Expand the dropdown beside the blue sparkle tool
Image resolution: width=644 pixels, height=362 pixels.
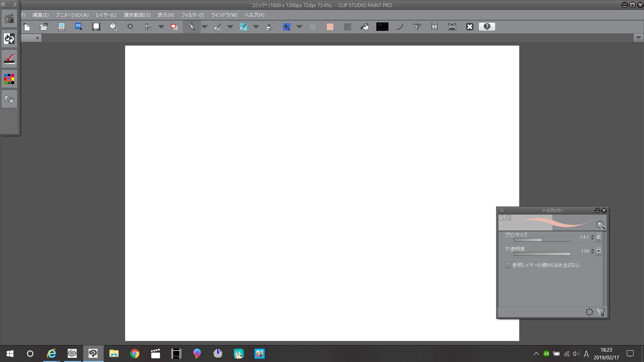pos(300,27)
